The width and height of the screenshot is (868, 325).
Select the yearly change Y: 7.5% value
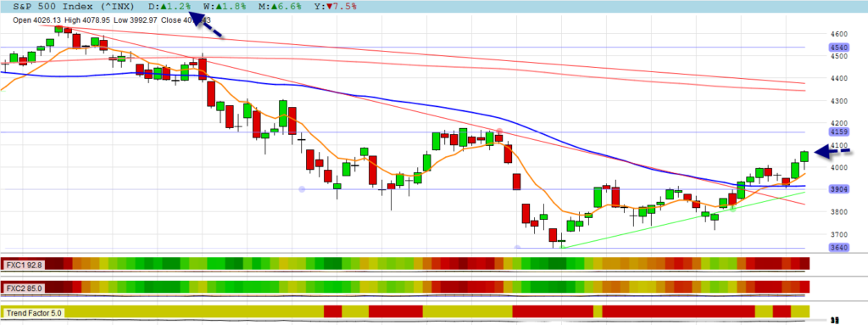click(335, 7)
